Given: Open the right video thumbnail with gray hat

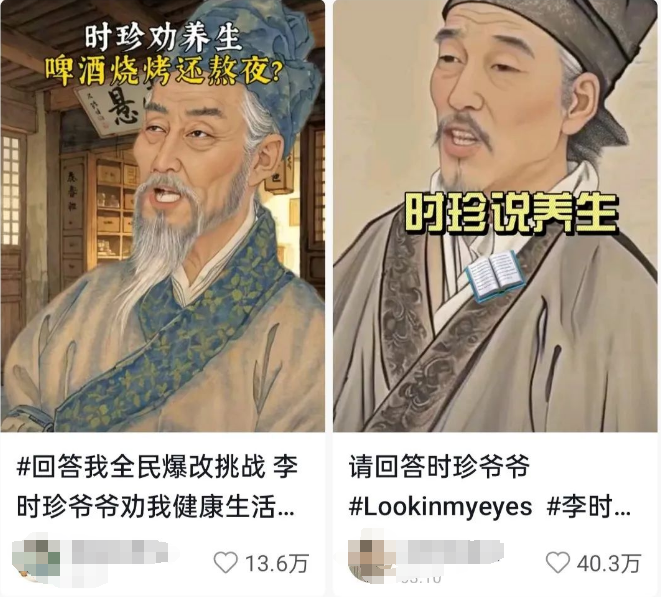Looking at the screenshot, I should [495, 216].
